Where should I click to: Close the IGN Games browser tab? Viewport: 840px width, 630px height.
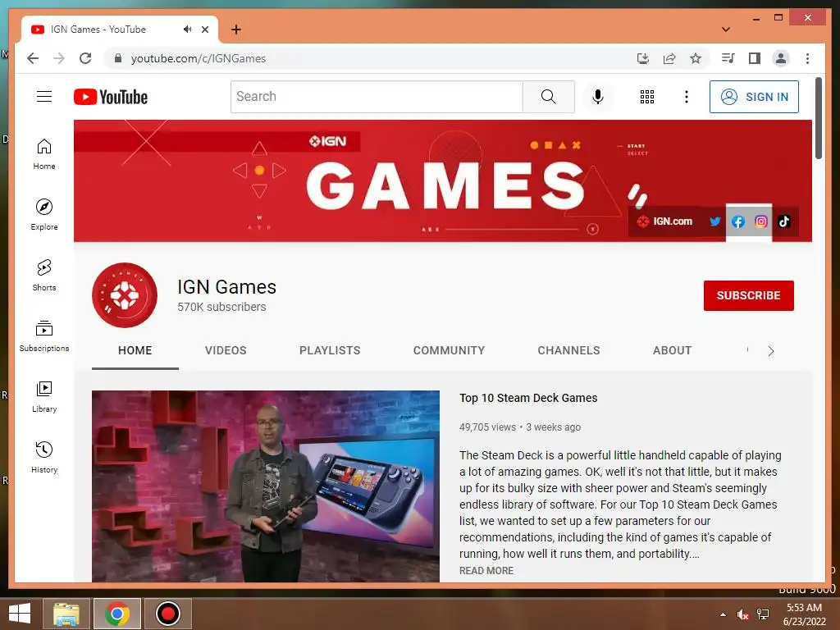(205, 30)
